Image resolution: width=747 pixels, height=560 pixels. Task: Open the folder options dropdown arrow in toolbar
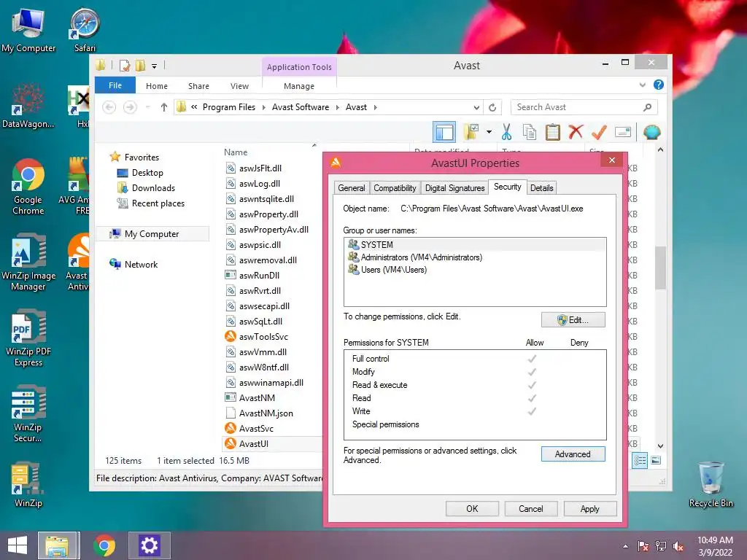(x=489, y=132)
